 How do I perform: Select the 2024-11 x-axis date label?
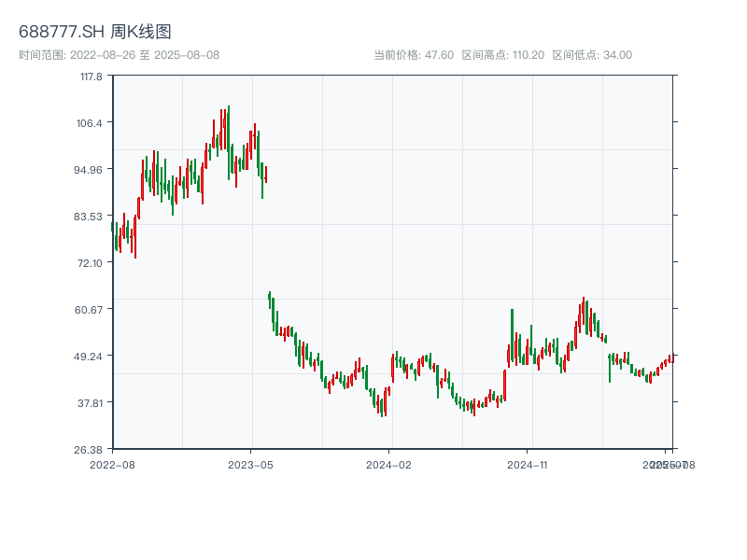coord(529,464)
